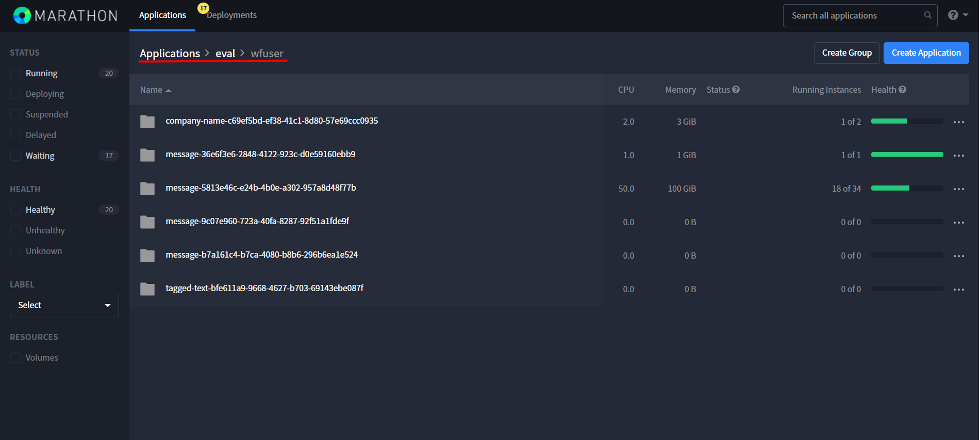Go to Applications in the breadcrumb
This screenshot has width=980, height=440.
(170, 54)
